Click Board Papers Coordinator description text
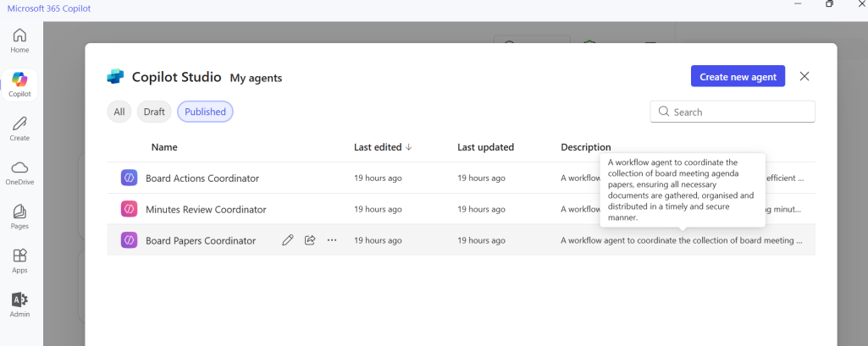Viewport: 868px width, 346px height. [x=682, y=240]
